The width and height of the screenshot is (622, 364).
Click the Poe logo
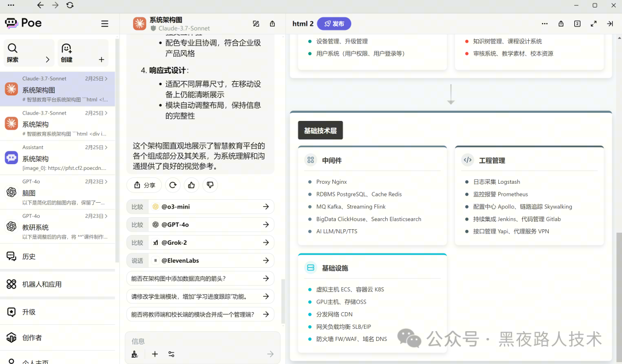23,23
